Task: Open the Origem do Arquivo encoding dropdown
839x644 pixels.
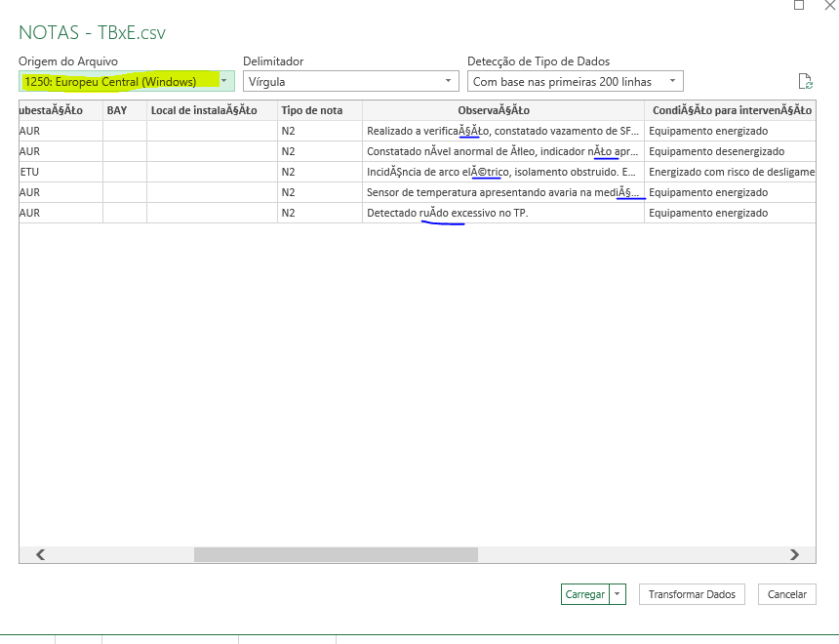Action: 127,81
